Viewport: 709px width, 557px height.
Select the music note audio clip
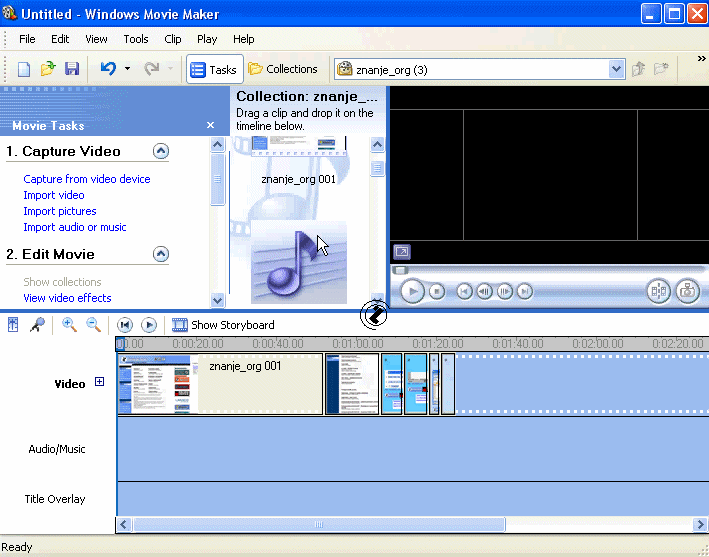point(299,263)
